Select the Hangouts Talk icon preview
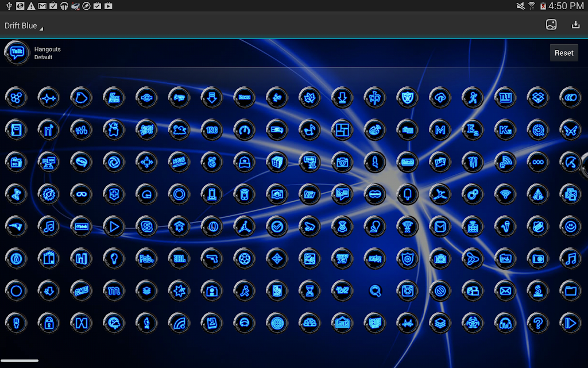 [17, 52]
